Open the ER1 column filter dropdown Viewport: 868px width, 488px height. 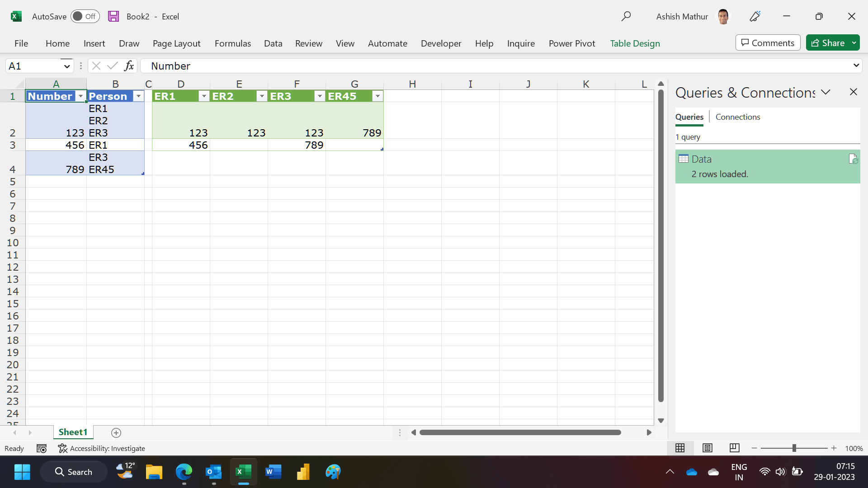point(204,96)
